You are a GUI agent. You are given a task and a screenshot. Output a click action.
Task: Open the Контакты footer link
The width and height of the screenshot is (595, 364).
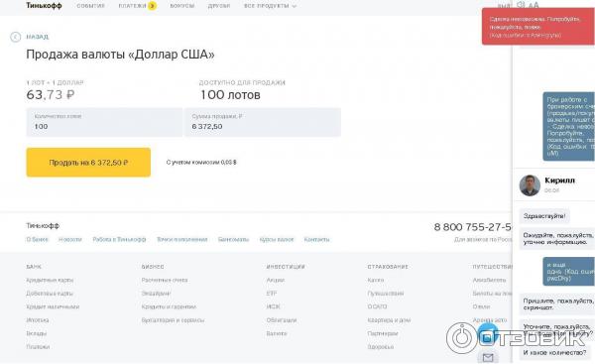[317, 239]
